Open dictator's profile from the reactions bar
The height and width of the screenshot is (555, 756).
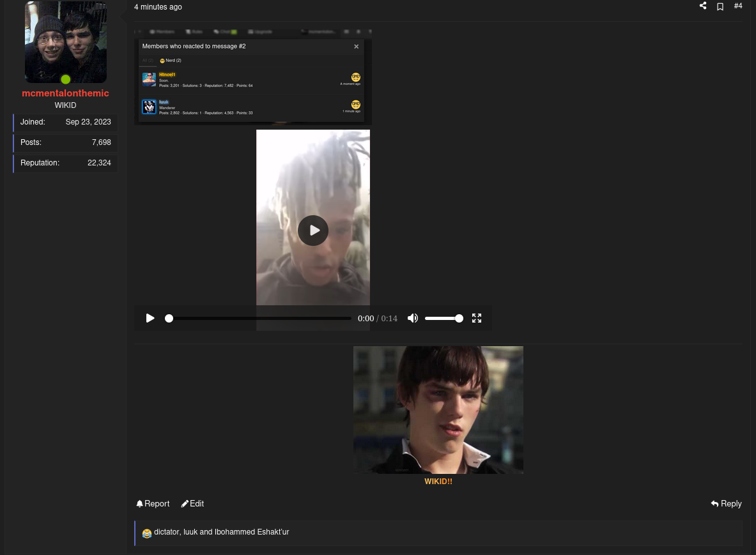(x=167, y=532)
